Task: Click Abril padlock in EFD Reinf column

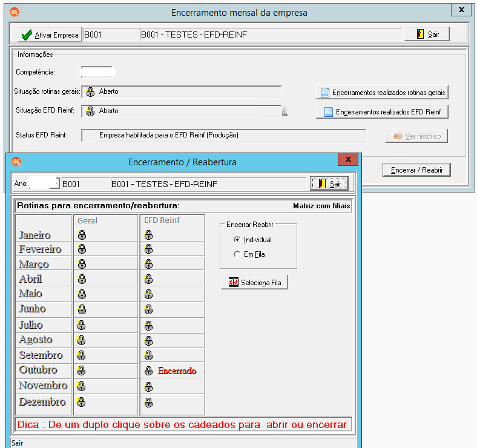Action: click(148, 279)
